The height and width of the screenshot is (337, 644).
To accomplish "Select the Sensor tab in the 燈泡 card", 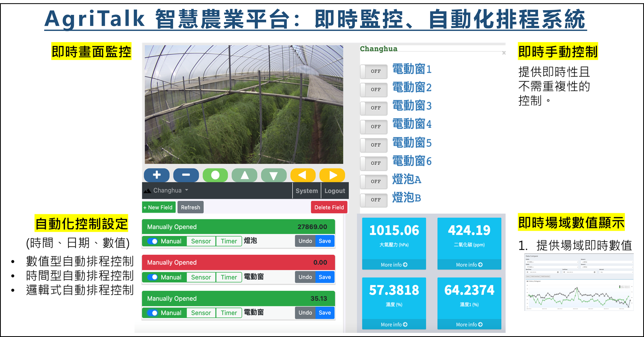I will [x=201, y=241].
